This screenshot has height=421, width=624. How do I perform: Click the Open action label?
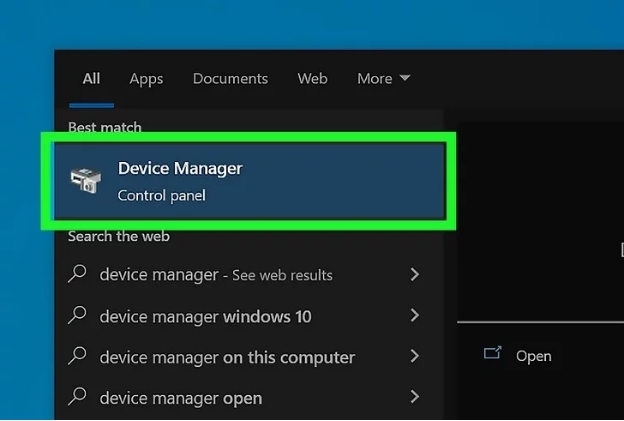click(x=533, y=355)
